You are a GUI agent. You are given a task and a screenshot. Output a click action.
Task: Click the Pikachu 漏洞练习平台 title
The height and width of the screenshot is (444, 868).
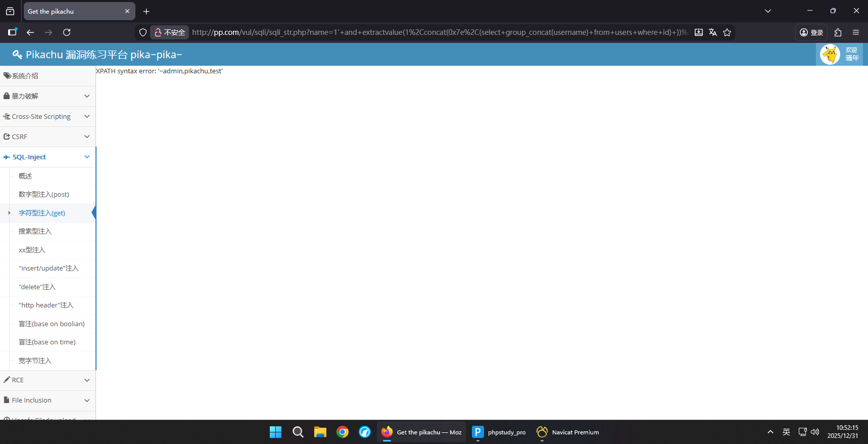pyautogui.click(x=104, y=55)
